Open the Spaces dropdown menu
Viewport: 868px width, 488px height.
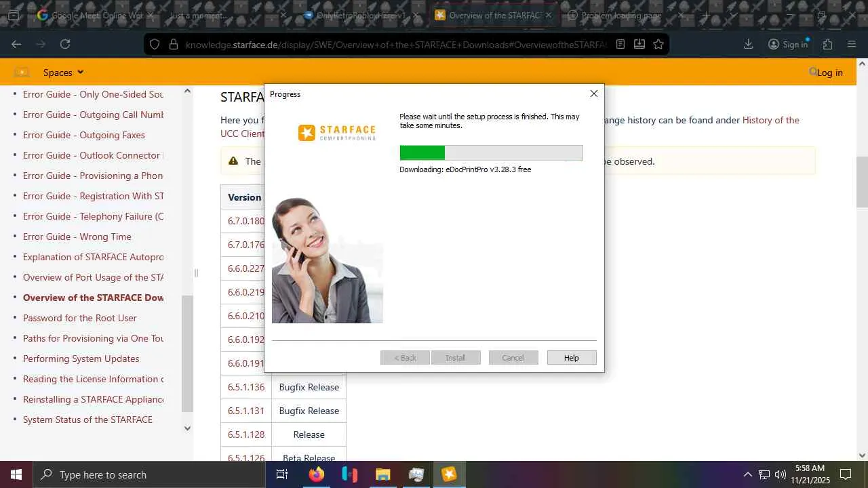point(63,73)
